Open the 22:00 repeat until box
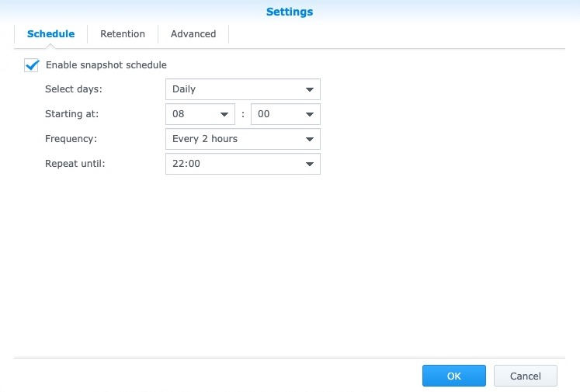 (x=233, y=164)
